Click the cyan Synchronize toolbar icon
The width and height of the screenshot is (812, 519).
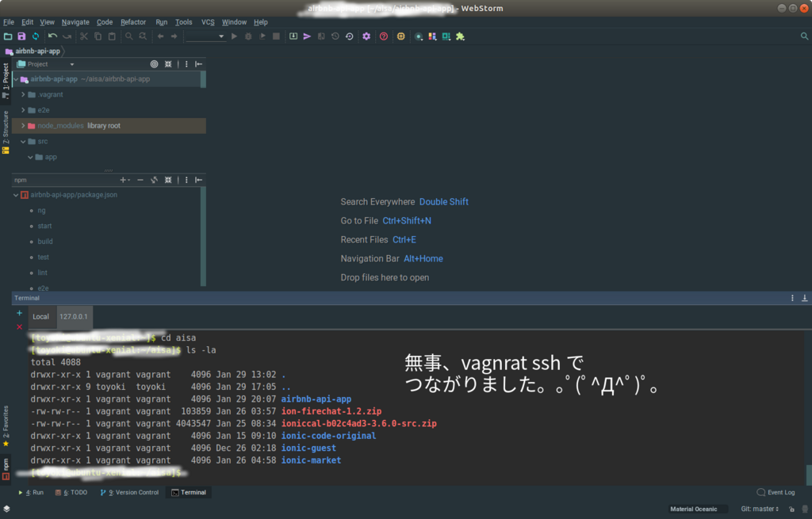(x=35, y=36)
